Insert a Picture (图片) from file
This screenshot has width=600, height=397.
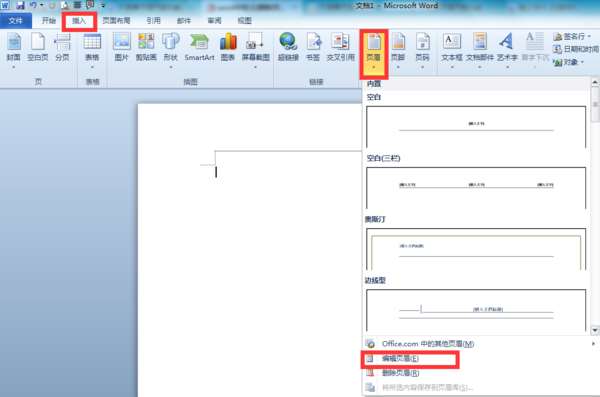point(122,48)
